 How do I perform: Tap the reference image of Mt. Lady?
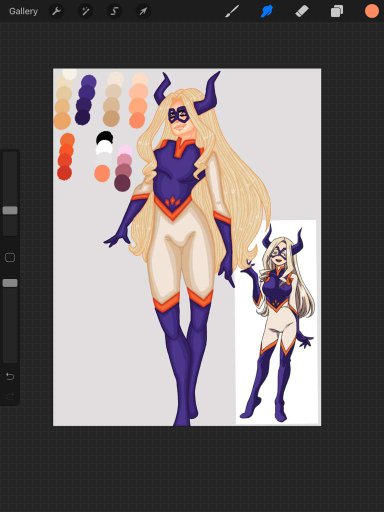[276, 322]
